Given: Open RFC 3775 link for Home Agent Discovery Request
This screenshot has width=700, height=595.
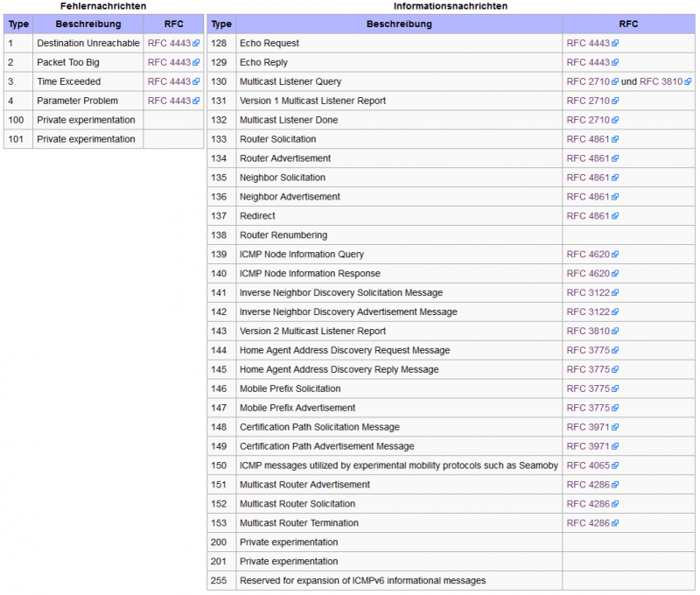Looking at the screenshot, I should [592, 350].
